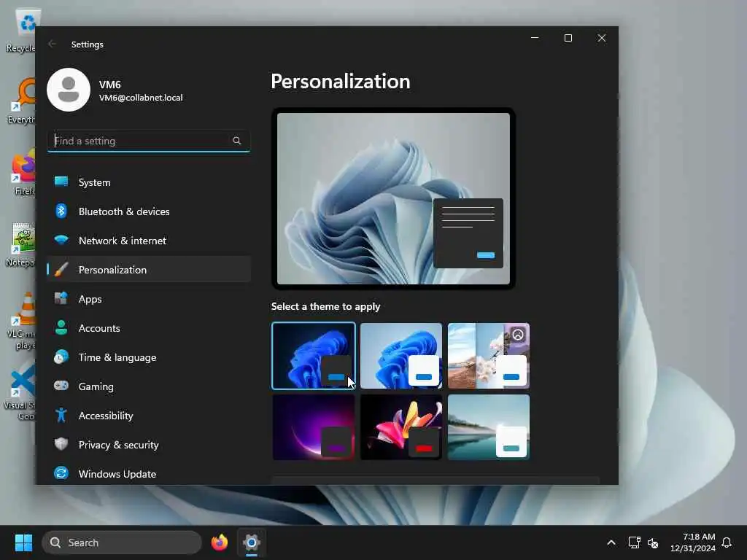Image resolution: width=747 pixels, height=560 pixels.
Task: Show hidden icons tray chevron
Action: [x=611, y=542]
